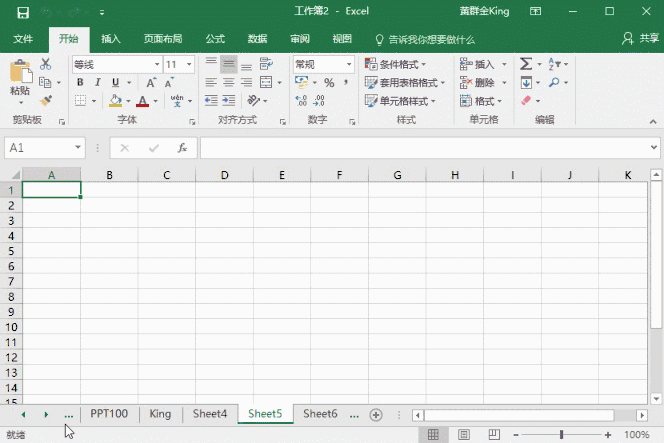Image resolution: width=664 pixels, height=443 pixels.
Task: Toggle Underline formatting
Action: (x=115, y=83)
